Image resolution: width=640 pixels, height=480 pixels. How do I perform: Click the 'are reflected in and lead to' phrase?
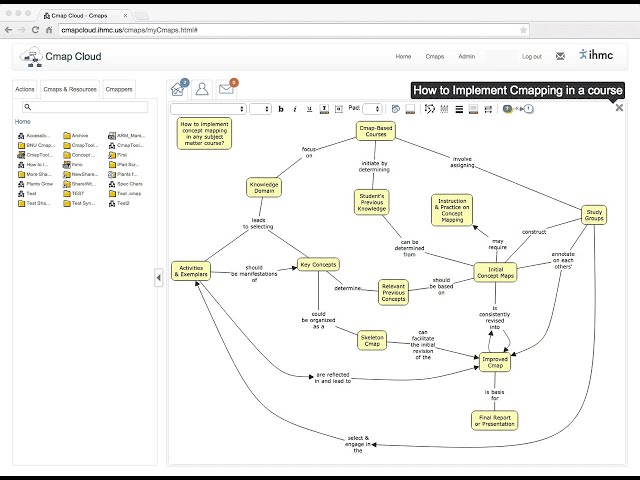pos(333,378)
